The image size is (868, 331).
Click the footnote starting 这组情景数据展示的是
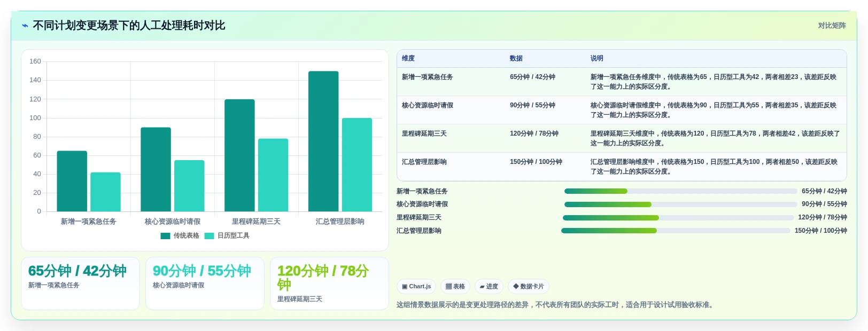click(556, 305)
